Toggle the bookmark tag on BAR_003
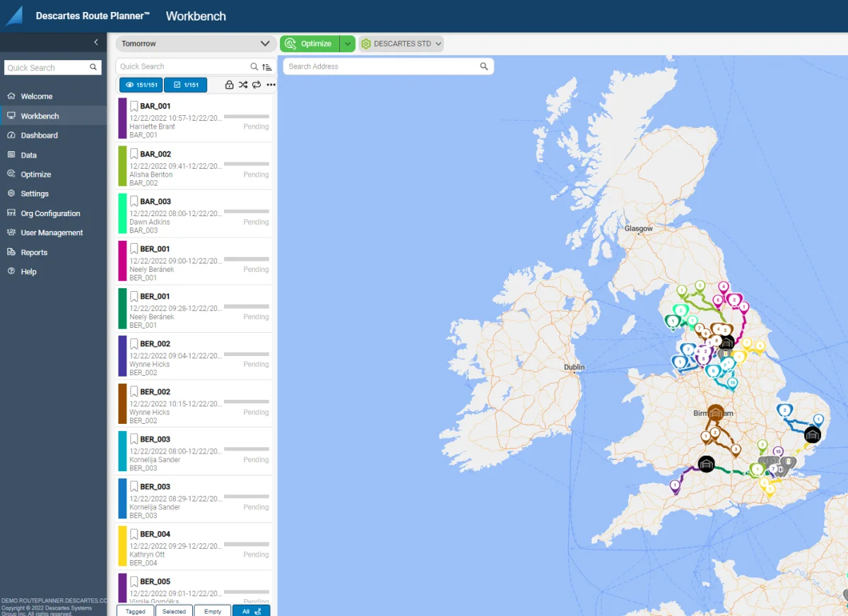The width and height of the screenshot is (848, 616). click(x=134, y=201)
